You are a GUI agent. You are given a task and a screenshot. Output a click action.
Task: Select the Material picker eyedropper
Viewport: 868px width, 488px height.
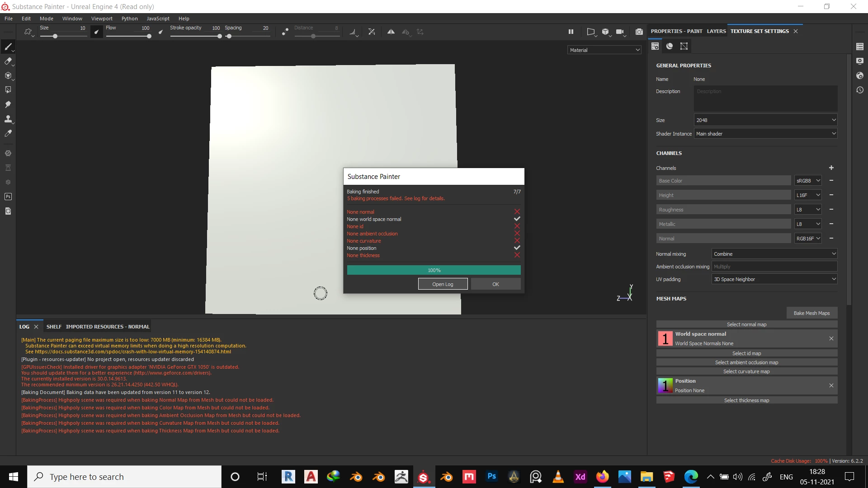(8, 133)
